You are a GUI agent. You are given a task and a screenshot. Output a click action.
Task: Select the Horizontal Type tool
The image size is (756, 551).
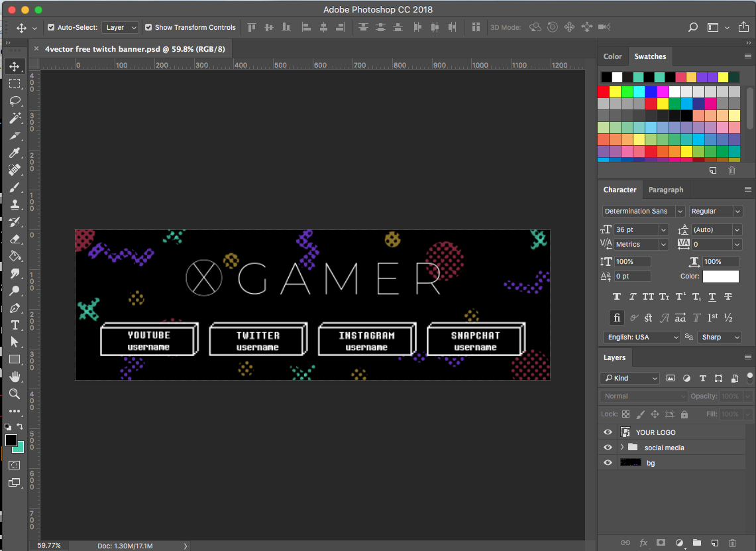click(15, 326)
